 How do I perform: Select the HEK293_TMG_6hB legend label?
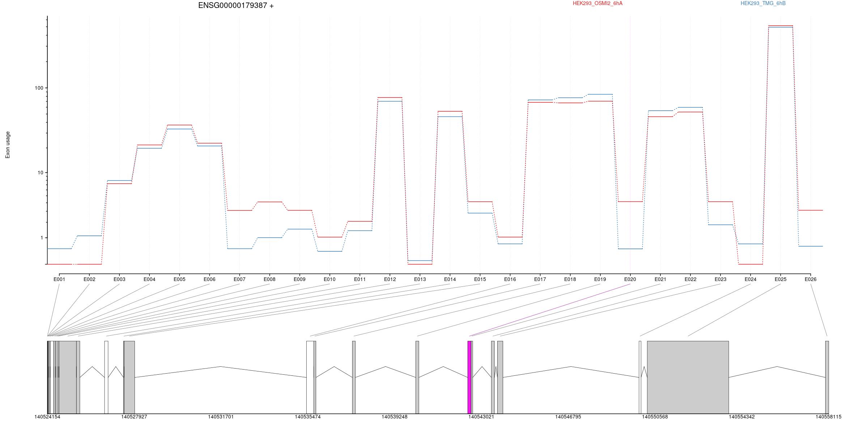pyautogui.click(x=763, y=3)
